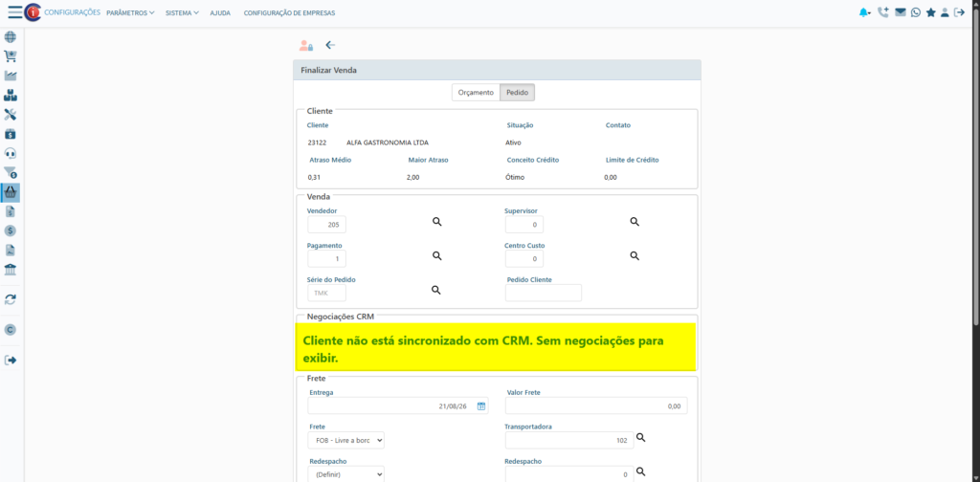Image resolution: width=980 pixels, height=482 pixels.
Task: Open the dollar coin sidebar icon
Action: click(11, 231)
